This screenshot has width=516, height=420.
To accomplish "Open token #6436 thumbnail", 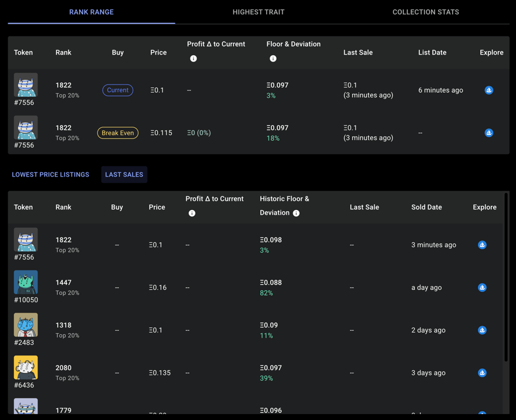I will (x=26, y=368).
